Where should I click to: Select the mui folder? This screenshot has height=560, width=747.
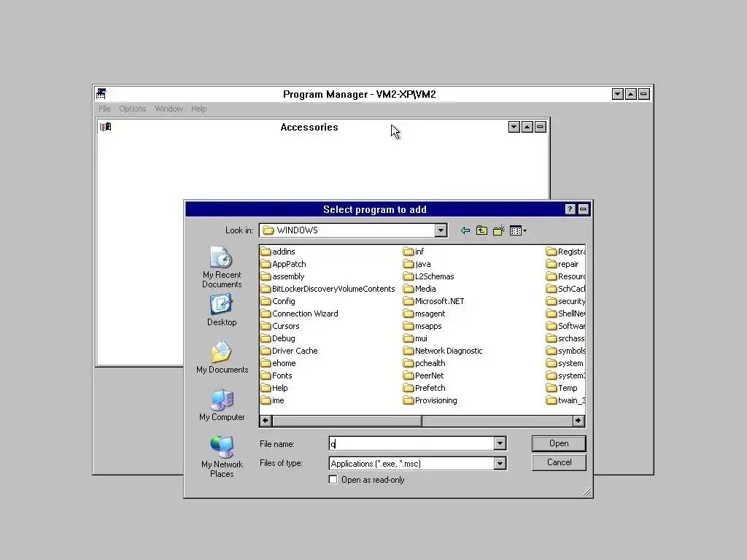click(x=415, y=338)
